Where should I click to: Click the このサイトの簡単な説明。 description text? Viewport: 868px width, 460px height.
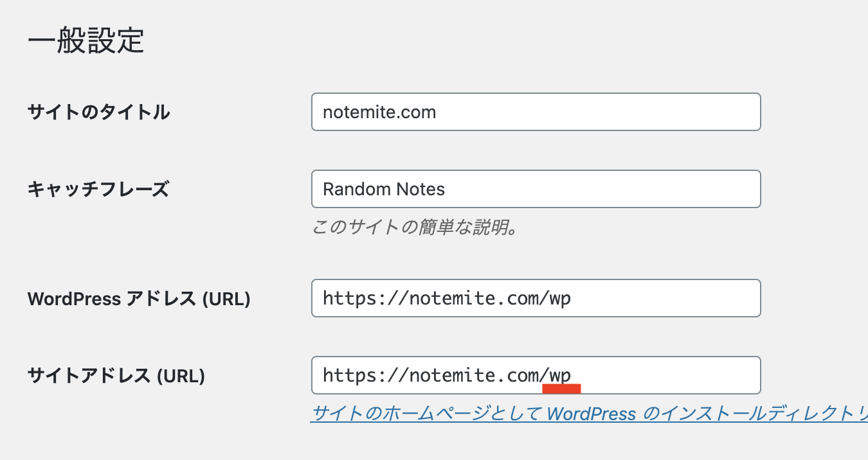point(415,227)
